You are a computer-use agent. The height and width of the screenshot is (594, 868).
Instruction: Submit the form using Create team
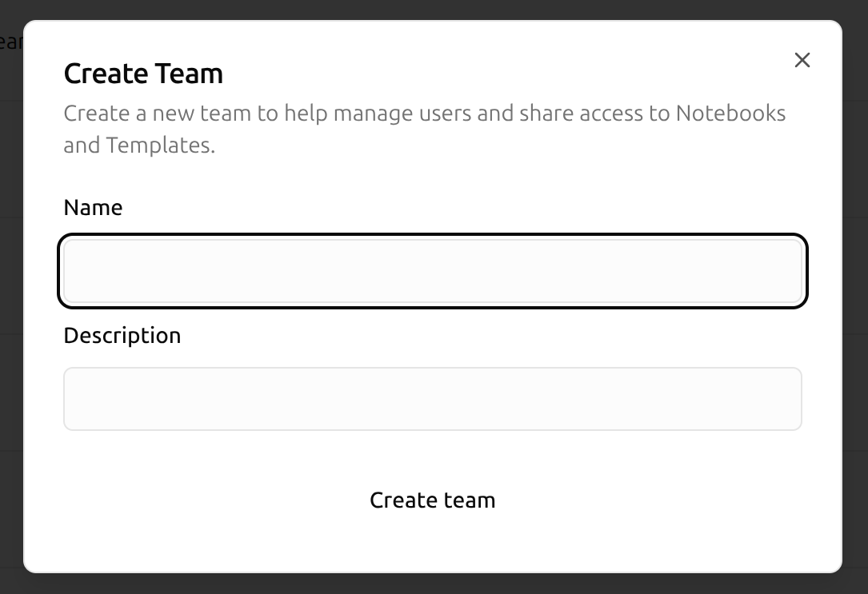[432, 500]
